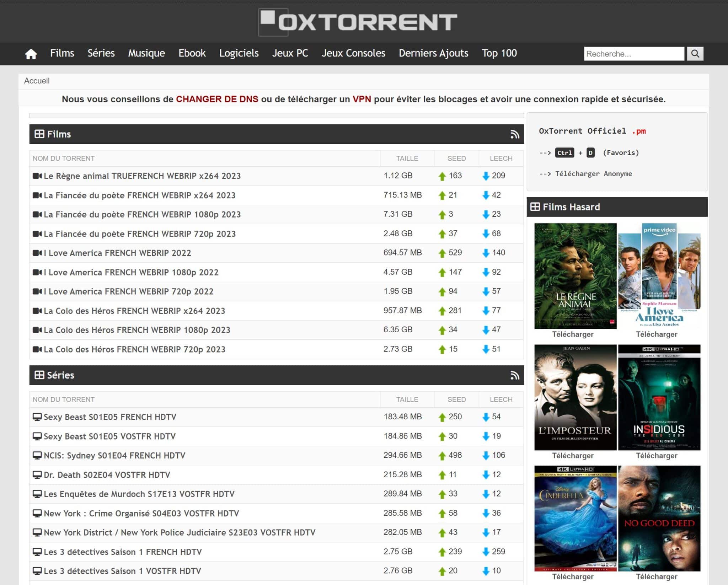The height and width of the screenshot is (585, 728).
Task: Open the Musique section
Action: click(x=146, y=53)
